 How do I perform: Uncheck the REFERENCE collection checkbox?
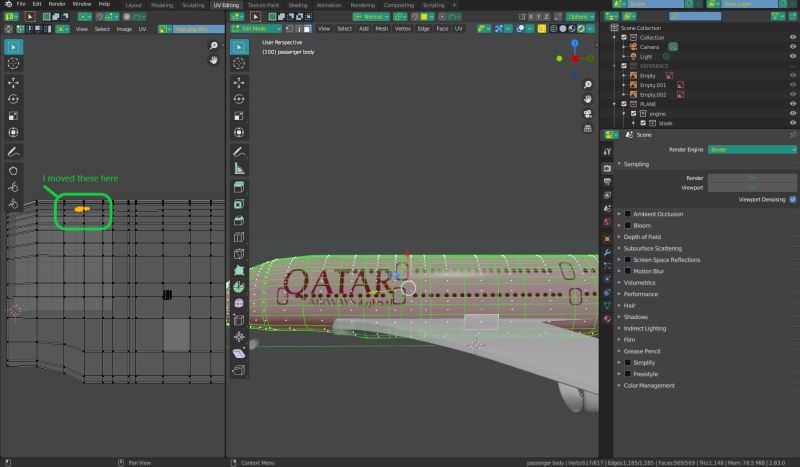click(624, 66)
